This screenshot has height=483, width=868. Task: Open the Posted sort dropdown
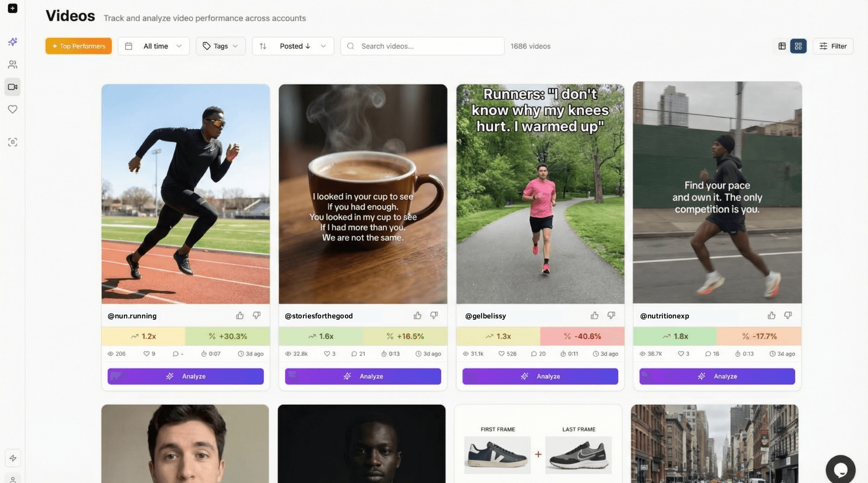pyautogui.click(x=293, y=46)
